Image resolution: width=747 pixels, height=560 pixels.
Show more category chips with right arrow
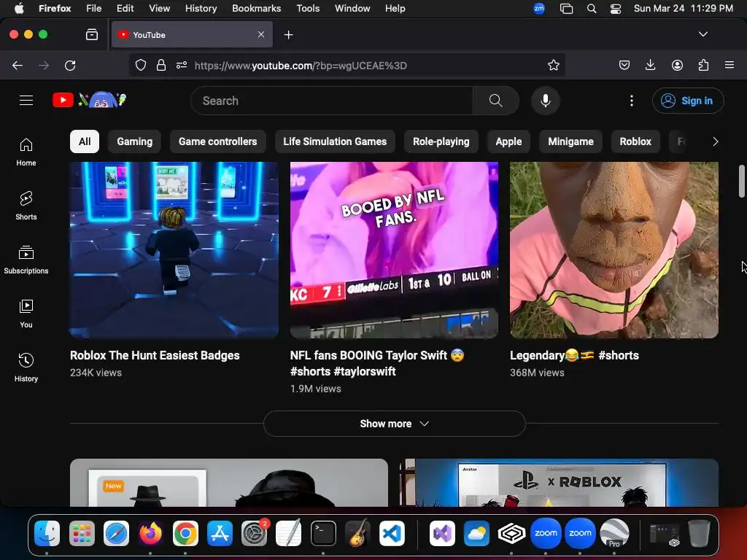pyautogui.click(x=715, y=141)
